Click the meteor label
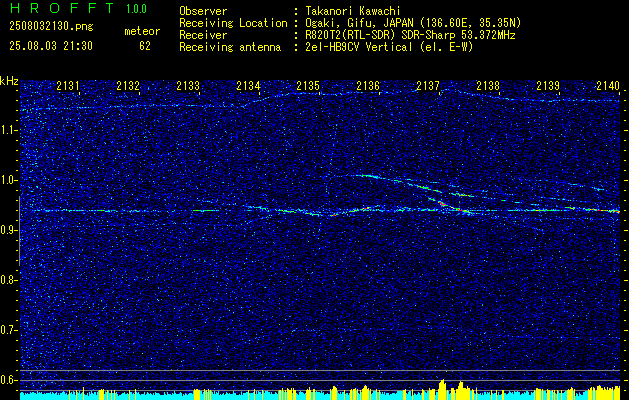629x400 pixels. click(142, 31)
